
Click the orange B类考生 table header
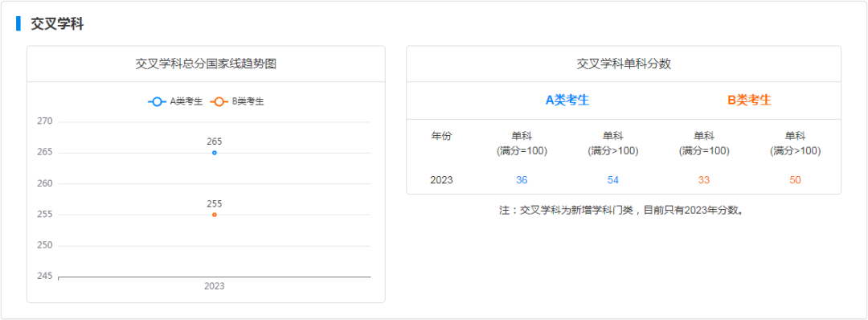click(750, 101)
